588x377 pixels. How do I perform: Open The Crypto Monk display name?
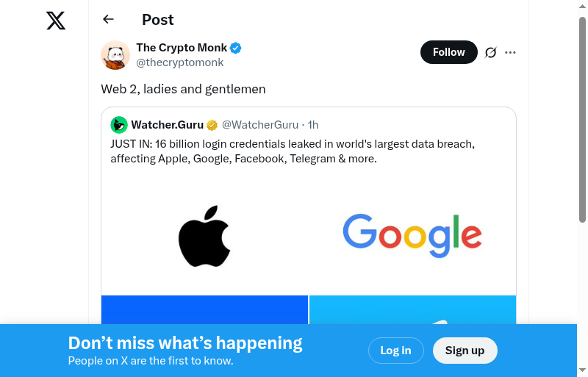pos(182,48)
